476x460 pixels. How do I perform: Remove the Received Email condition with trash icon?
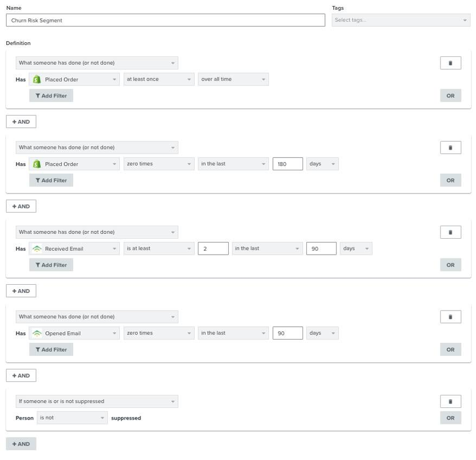[x=450, y=232]
